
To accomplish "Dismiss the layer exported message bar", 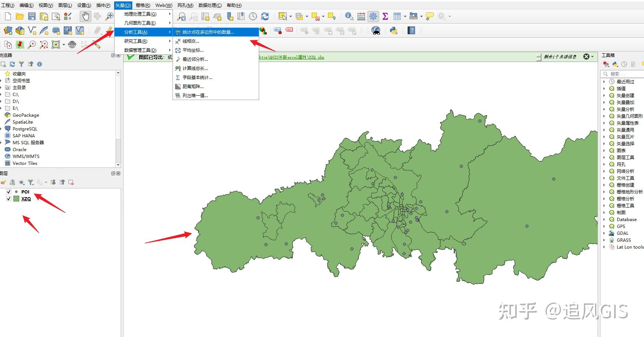I will point(586,57).
